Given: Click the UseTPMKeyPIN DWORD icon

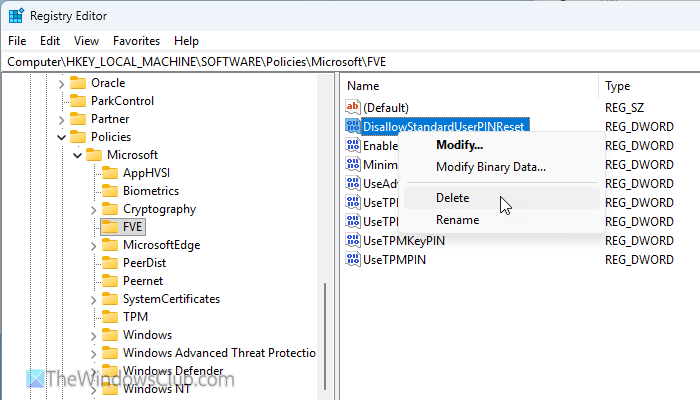Looking at the screenshot, I should (353, 241).
